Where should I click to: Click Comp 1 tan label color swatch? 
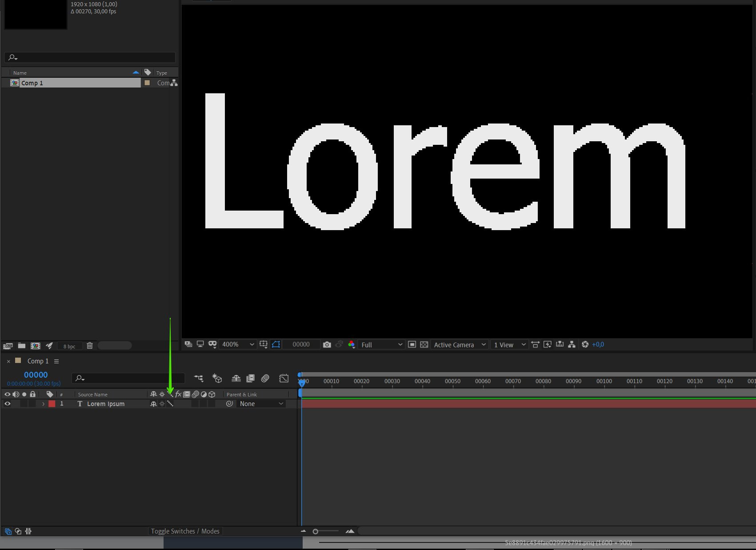[147, 83]
